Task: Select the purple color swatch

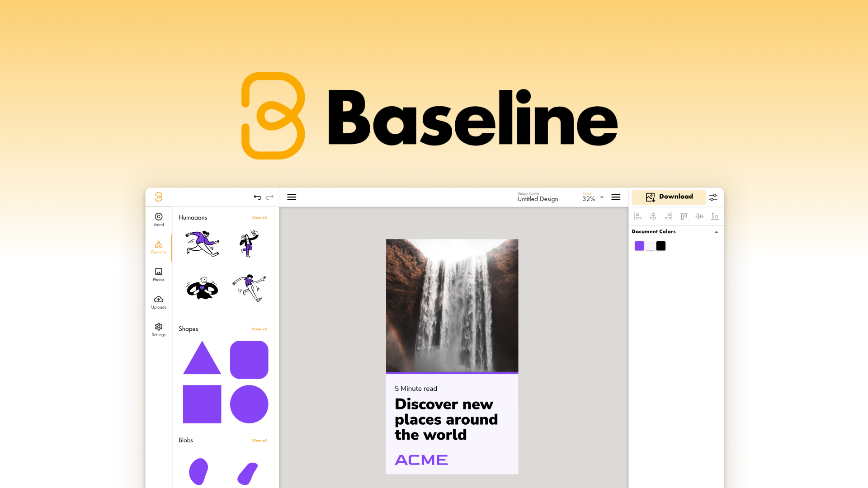Action: click(x=638, y=245)
